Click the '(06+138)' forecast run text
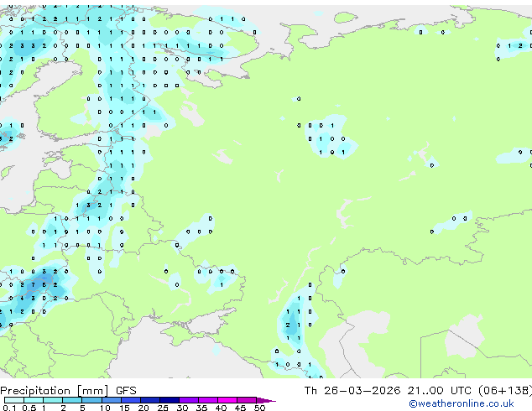The height and width of the screenshot is (411, 532). click(x=505, y=391)
